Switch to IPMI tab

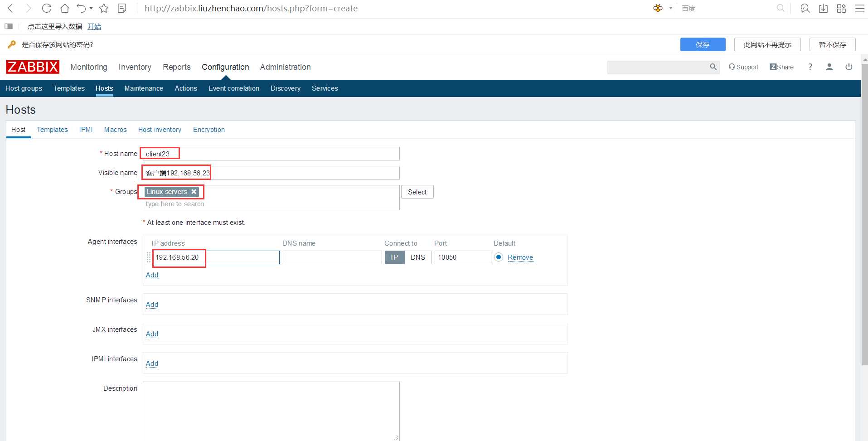[x=86, y=130]
